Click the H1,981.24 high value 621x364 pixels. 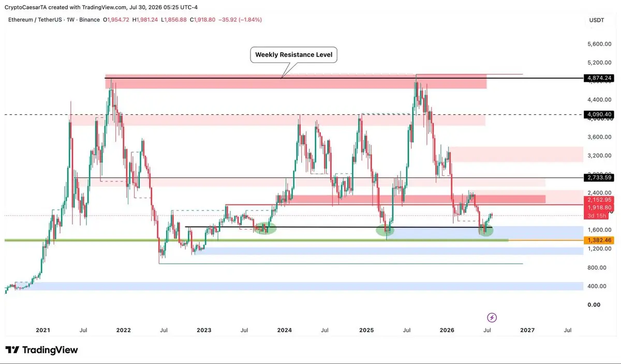145,20
